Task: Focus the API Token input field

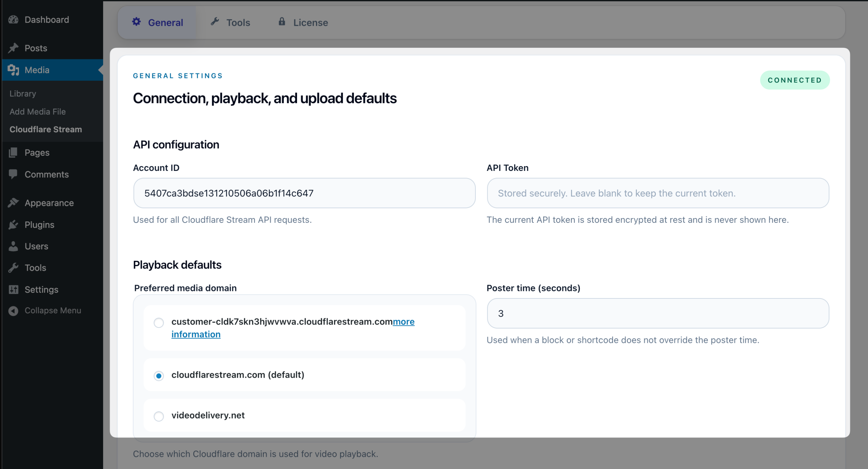Action: [658, 193]
